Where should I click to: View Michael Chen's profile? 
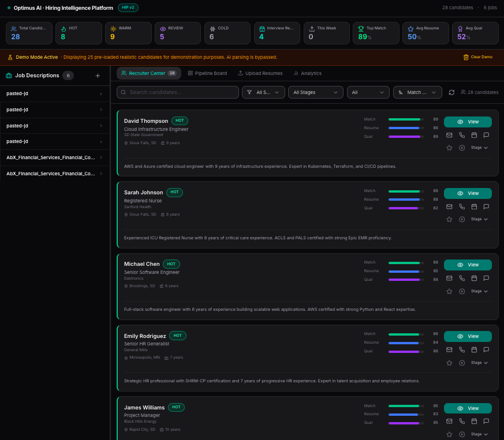468,265
